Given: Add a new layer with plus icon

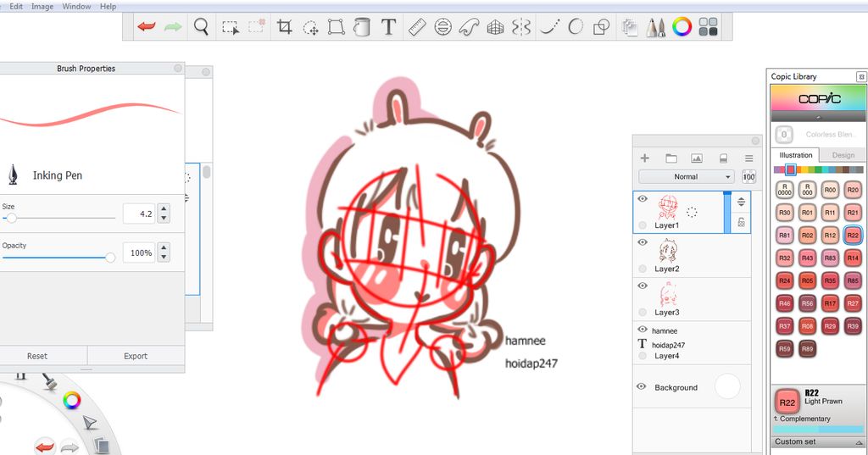Looking at the screenshot, I should 645,158.
